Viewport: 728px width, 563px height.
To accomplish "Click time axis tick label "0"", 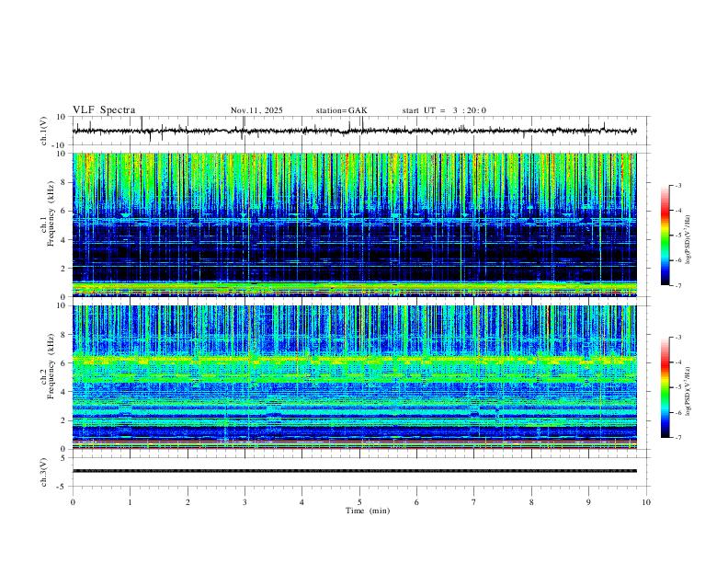I will (x=73, y=502).
